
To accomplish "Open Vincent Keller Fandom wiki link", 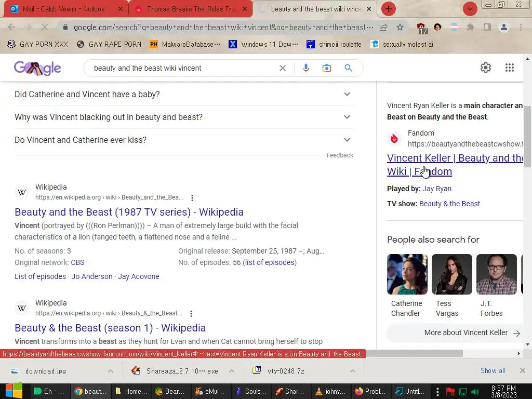I will (455, 165).
